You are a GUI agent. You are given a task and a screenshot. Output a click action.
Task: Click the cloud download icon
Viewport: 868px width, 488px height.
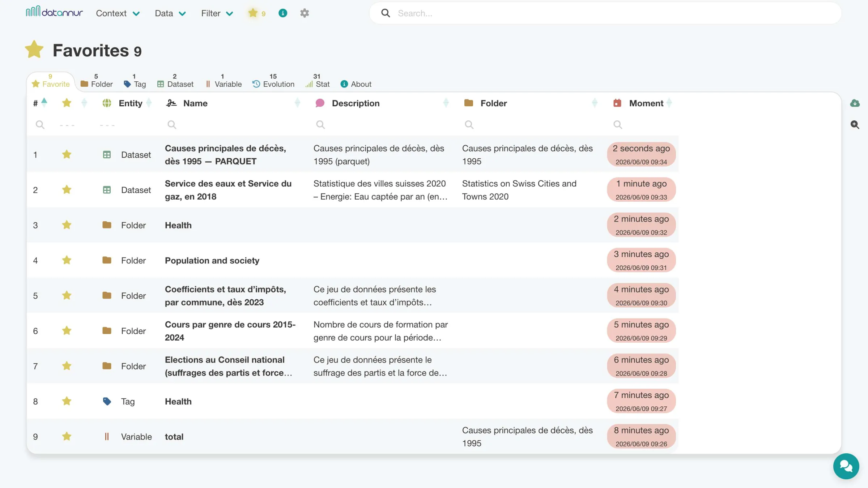pos(855,103)
